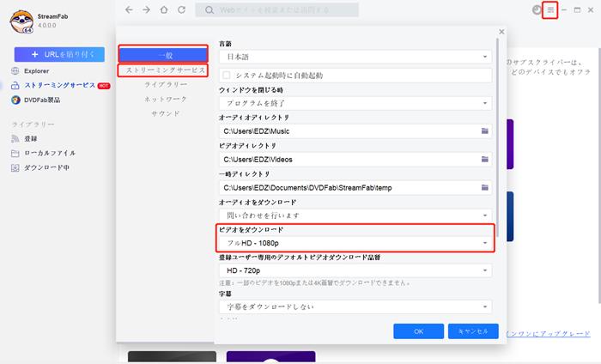
Task: Open the 言語 language dropdown
Action: coord(355,57)
